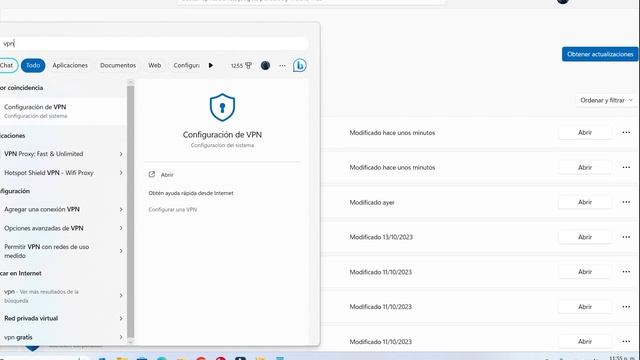This screenshot has width=640, height=360.
Task: Select the Chat filter tab
Action: coord(7,65)
